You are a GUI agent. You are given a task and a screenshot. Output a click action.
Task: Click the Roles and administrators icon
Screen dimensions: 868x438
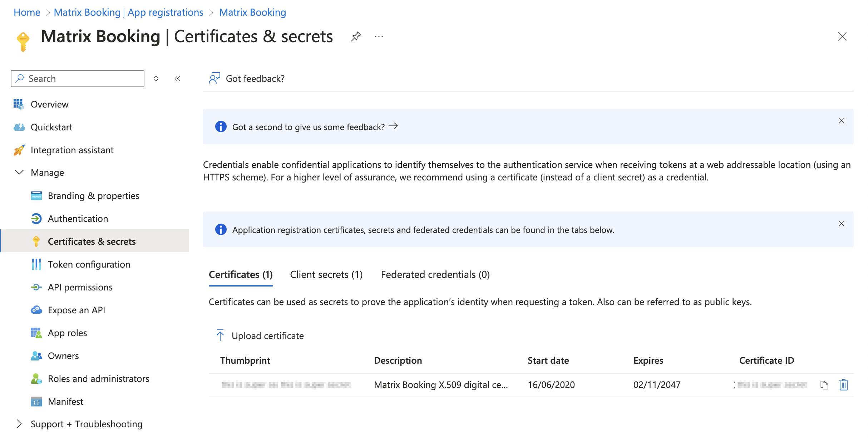[x=36, y=378]
